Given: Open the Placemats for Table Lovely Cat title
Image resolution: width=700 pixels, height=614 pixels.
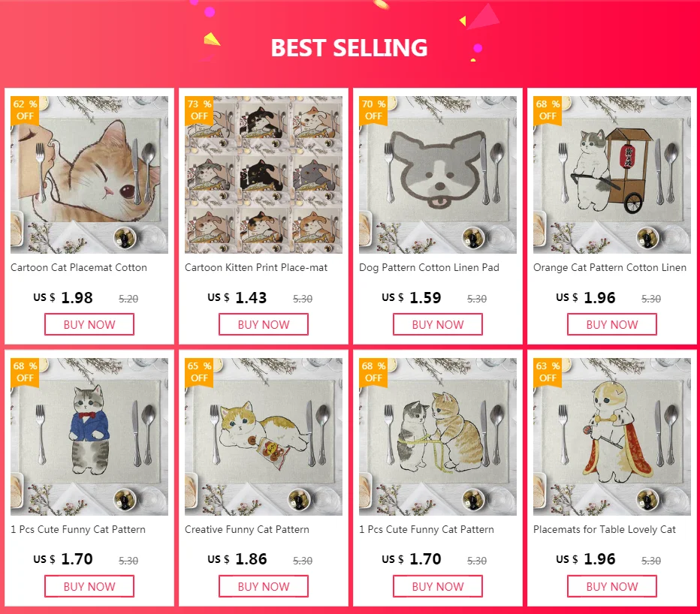Looking at the screenshot, I should 605,529.
